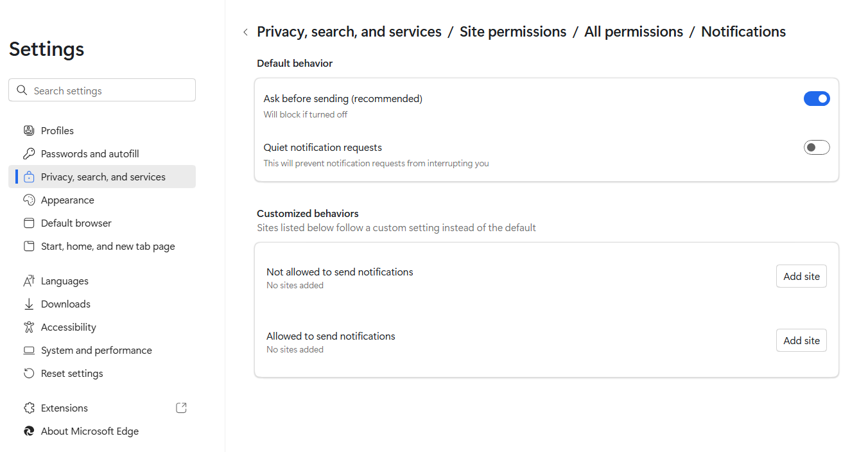Add site to Not allowed notifications list
This screenshot has width=868, height=452.
(801, 277)
